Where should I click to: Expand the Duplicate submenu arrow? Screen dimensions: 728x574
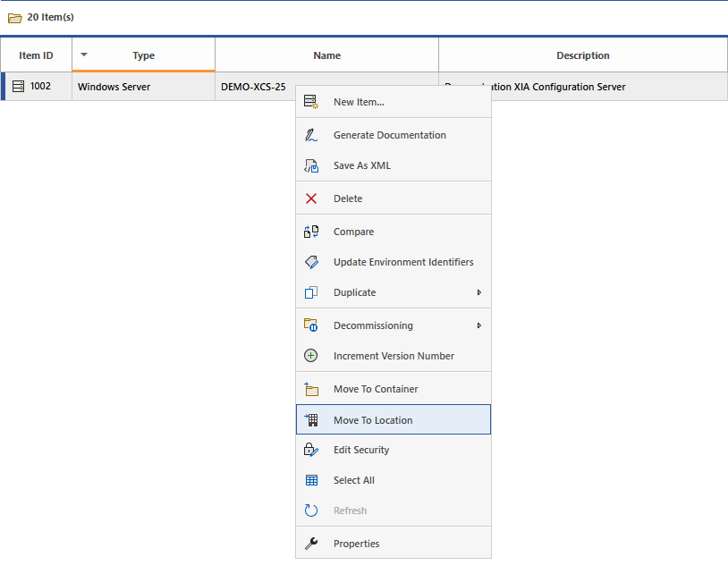(x=478, y=292)
